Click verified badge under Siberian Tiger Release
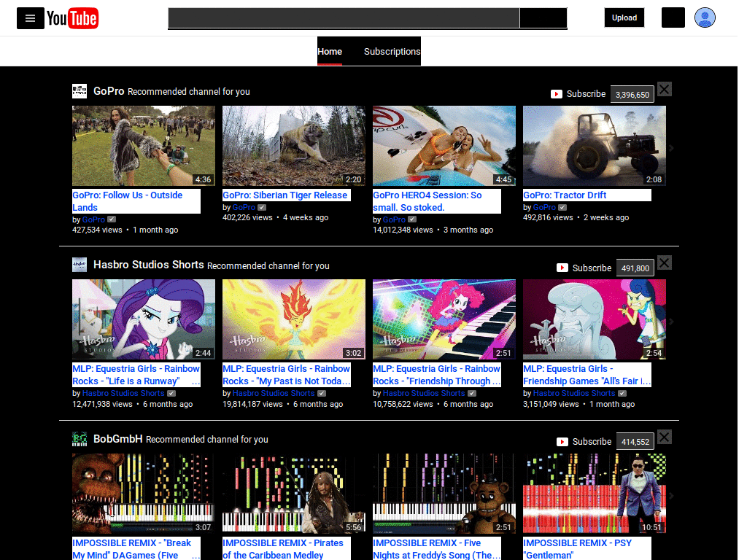Screen dimensions: 747x560 point(262,207)
